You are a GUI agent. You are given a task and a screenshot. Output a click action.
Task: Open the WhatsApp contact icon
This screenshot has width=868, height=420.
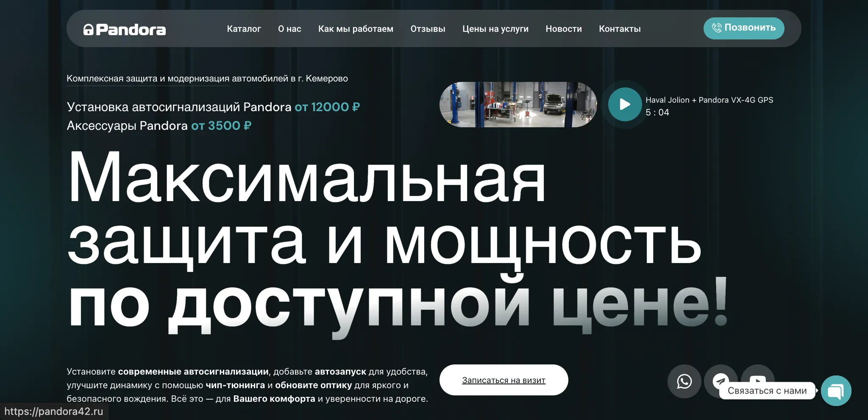(684, 381)
